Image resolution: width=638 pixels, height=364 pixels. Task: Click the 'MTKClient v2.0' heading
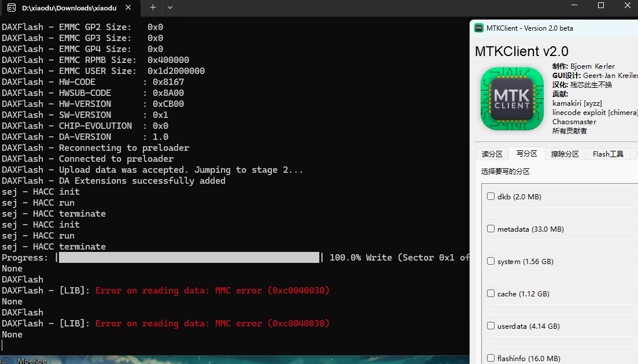click(x=522, y=51)
